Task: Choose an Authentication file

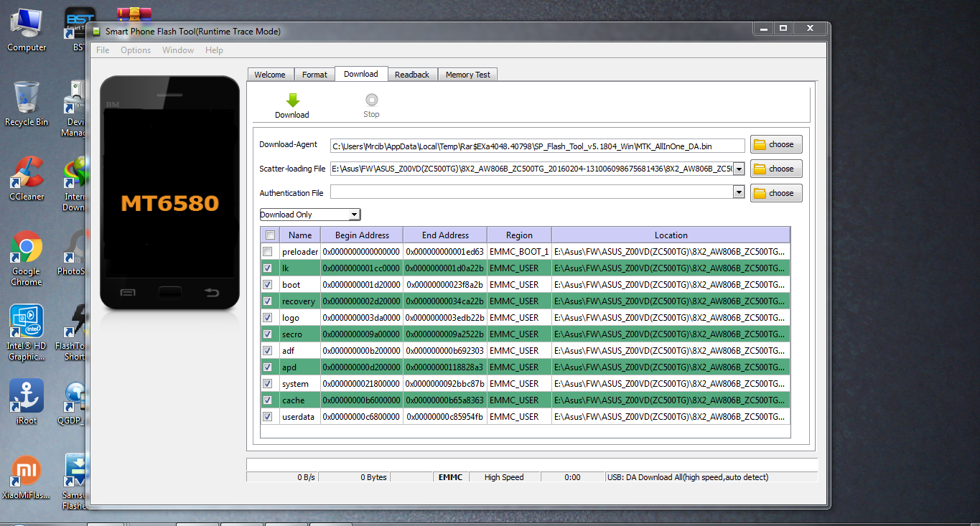Action: [776, 193]
